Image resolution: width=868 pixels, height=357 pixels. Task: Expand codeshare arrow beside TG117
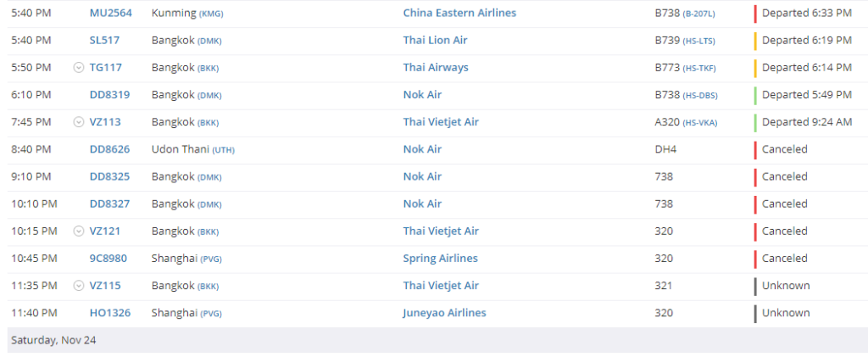(x=79, y=68)
